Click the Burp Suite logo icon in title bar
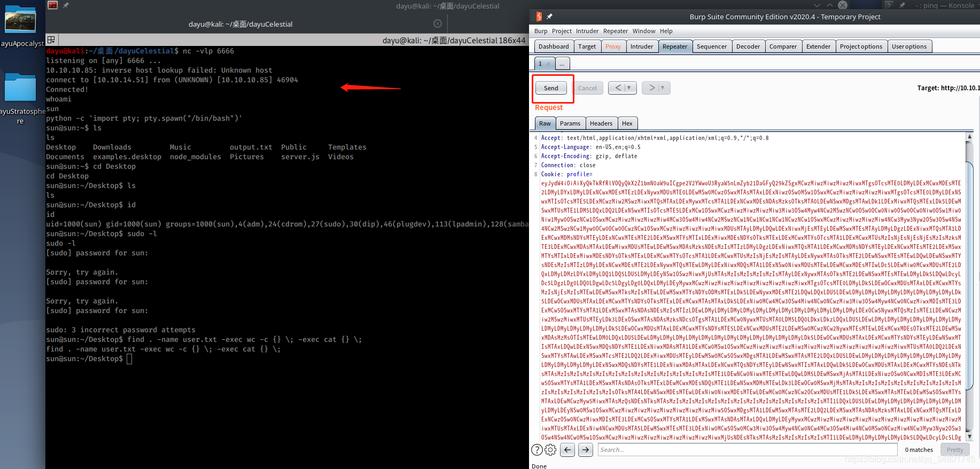The height and width of the screenshot is (469, 980). (x=539, y=17)
